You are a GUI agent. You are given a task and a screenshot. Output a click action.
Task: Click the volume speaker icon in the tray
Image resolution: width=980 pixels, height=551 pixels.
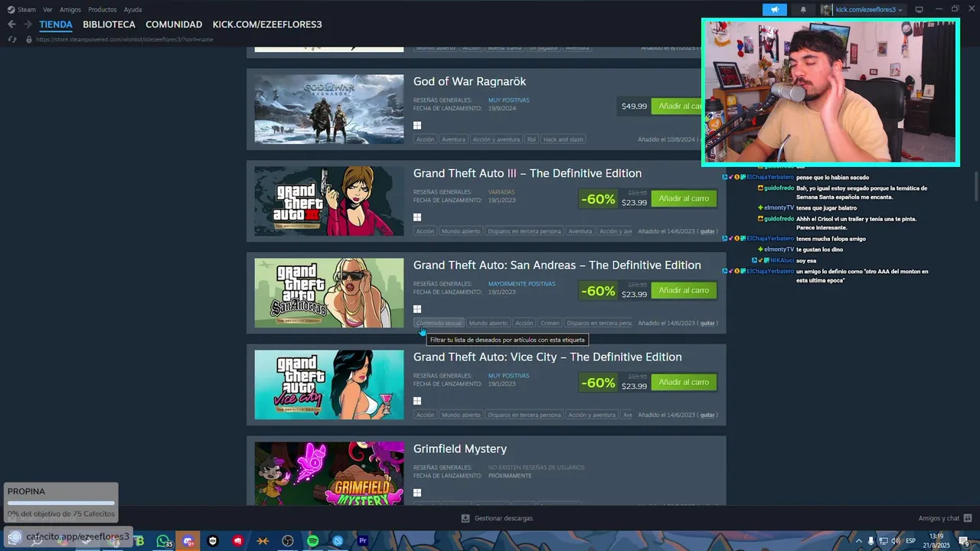click(x=896, y=541)
